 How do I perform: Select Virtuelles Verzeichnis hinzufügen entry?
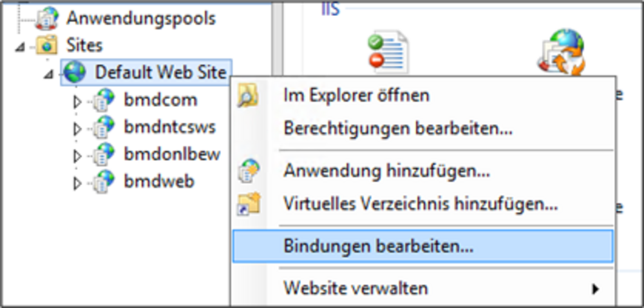click(420, 204)
